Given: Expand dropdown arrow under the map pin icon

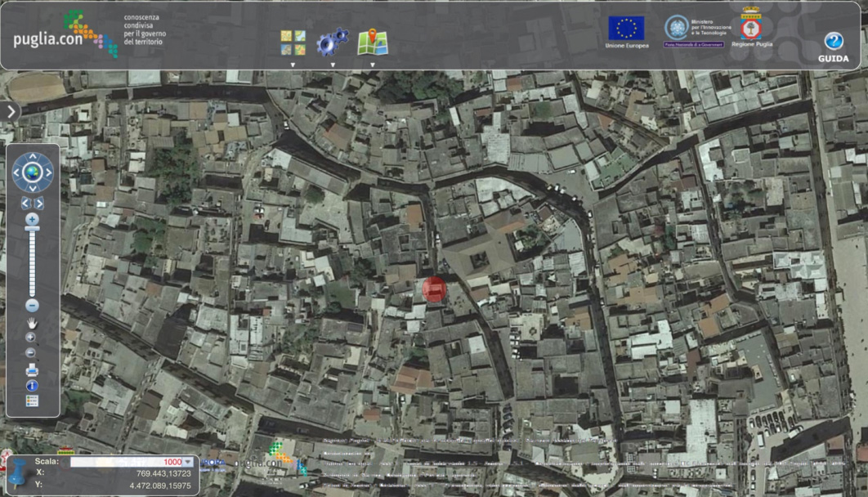Looking at the screenshot, I should tap(373, 65).
